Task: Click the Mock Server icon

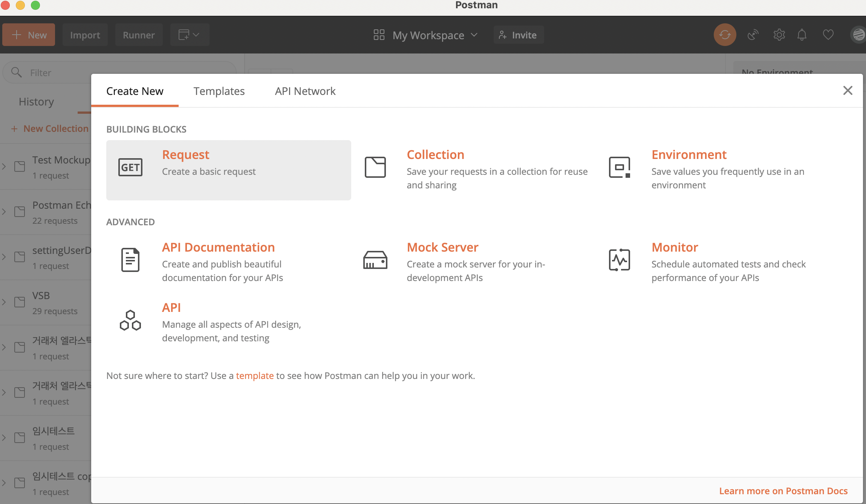Action: point(375,260)
